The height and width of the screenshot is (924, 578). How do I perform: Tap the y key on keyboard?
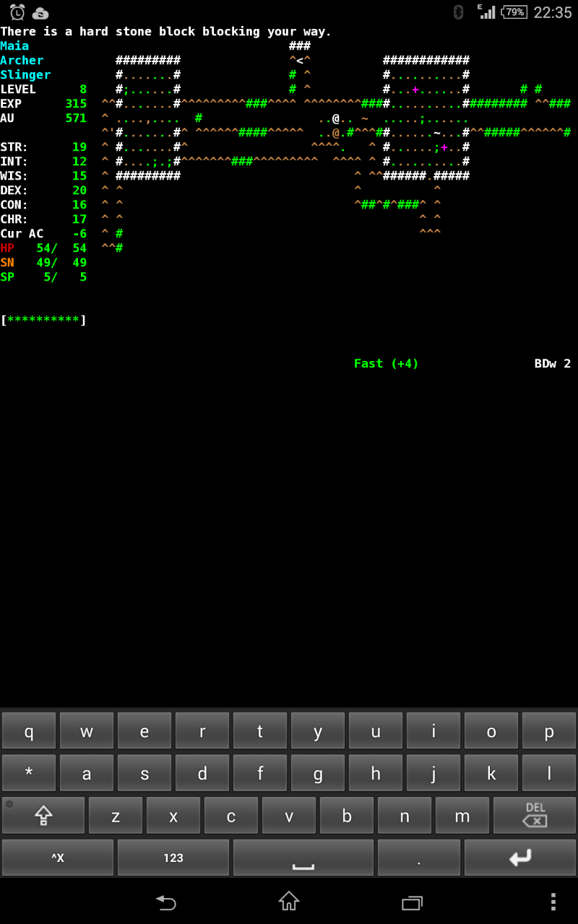(x=318, y=731)
